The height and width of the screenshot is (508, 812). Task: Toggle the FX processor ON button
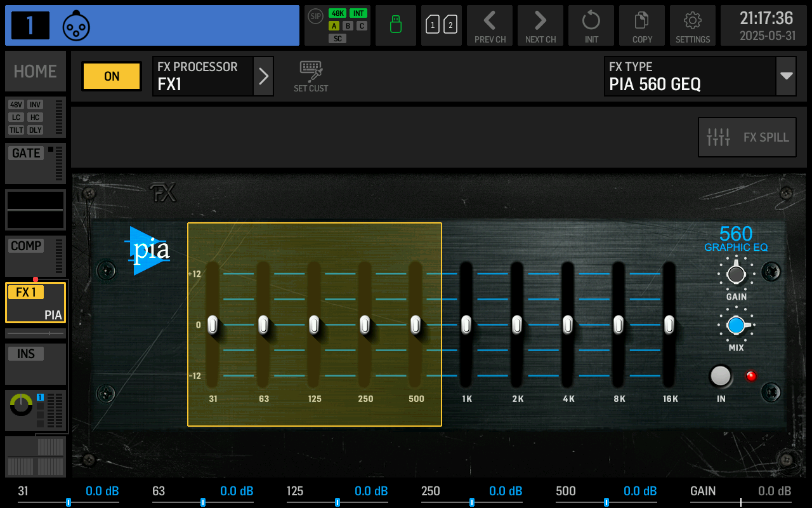tap(112, 76)
